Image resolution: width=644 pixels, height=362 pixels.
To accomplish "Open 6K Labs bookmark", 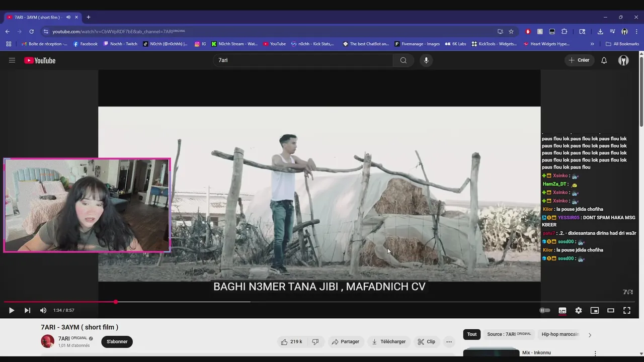I will (455, 44).
